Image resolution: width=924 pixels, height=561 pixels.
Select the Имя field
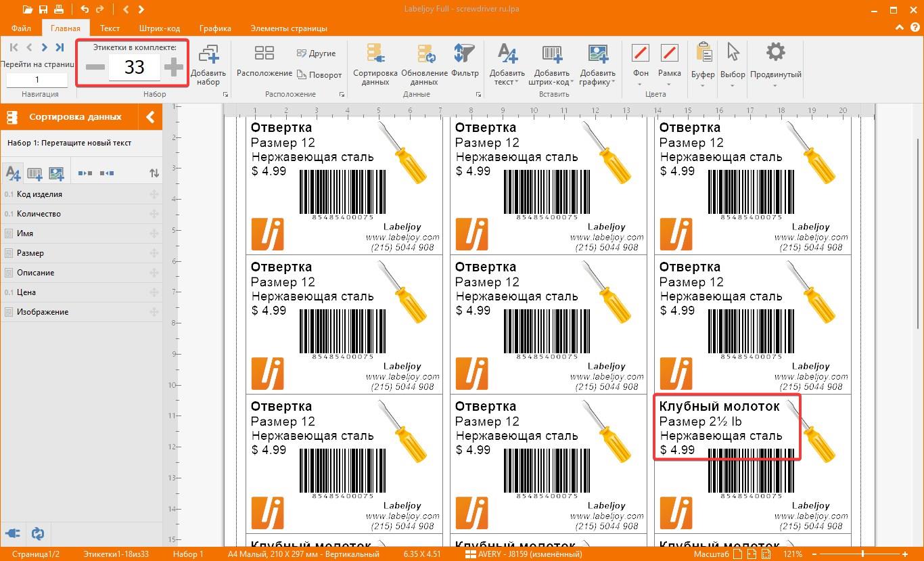(81, 233)
